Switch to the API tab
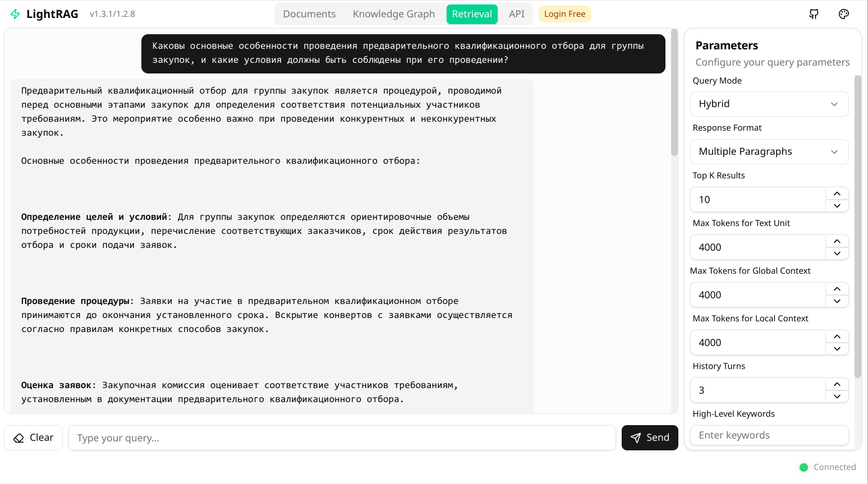The width and height of the screenshot is (868, 484). point(516,13)
